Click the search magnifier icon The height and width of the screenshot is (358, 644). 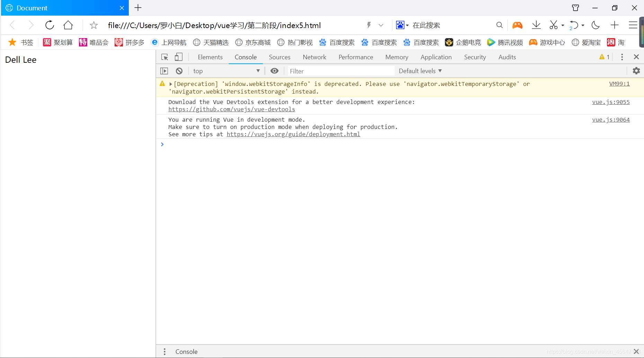pyautogui.click(x=499, y=25)
